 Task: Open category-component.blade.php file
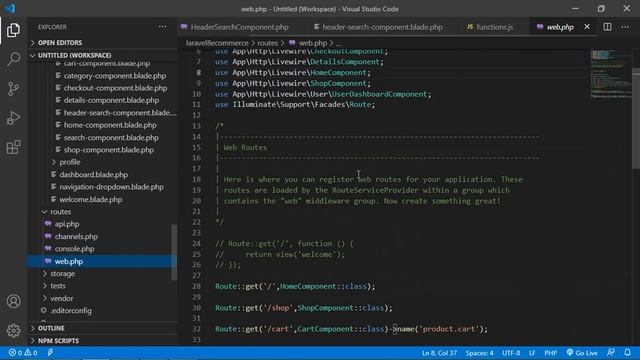[x=115, y=76]
